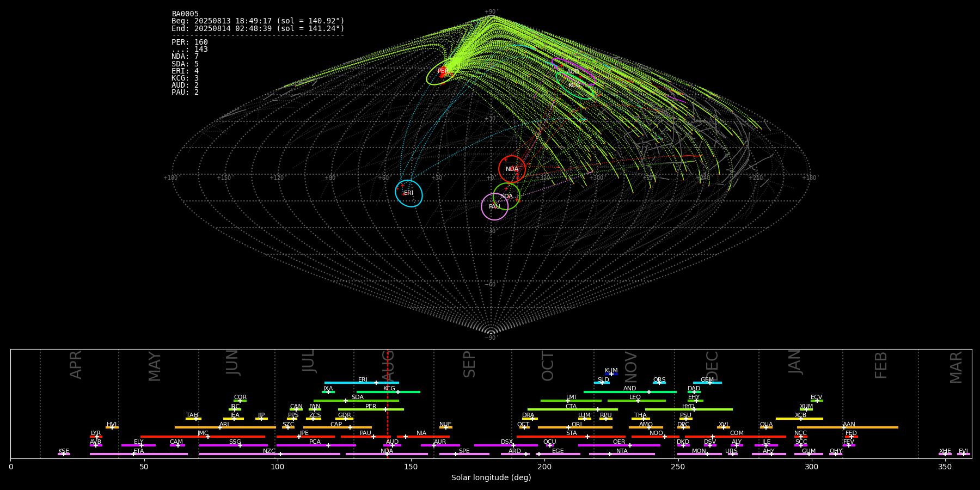The width and height of the screenshot is (980, 490).
Task: Click the KSE marker in the timeline
Action: tap(64, 454)
